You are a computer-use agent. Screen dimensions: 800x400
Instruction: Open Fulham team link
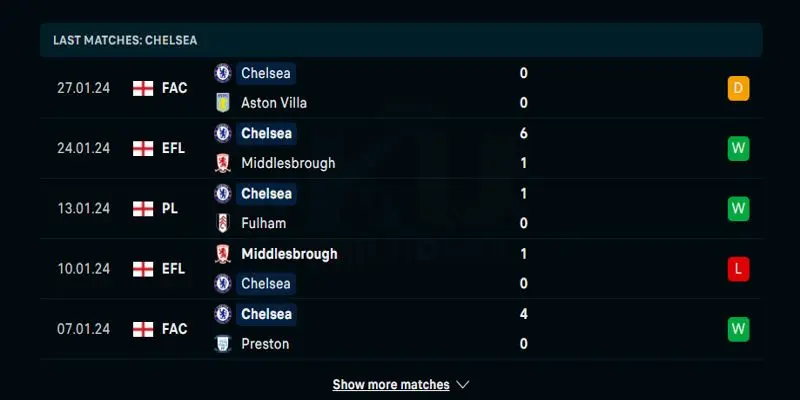click(263, 223)
